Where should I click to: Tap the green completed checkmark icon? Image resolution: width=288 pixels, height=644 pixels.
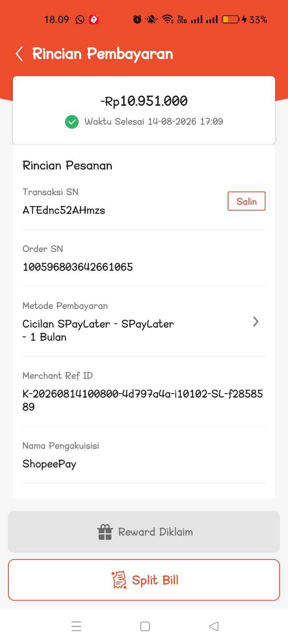(72, 122)
